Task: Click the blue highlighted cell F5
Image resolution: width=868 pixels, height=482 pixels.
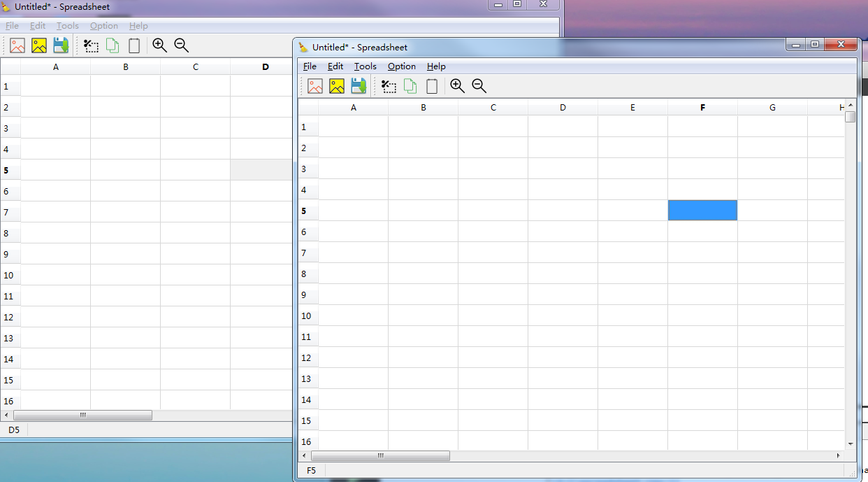Action: pyautogui.click(x=702, y=211)
